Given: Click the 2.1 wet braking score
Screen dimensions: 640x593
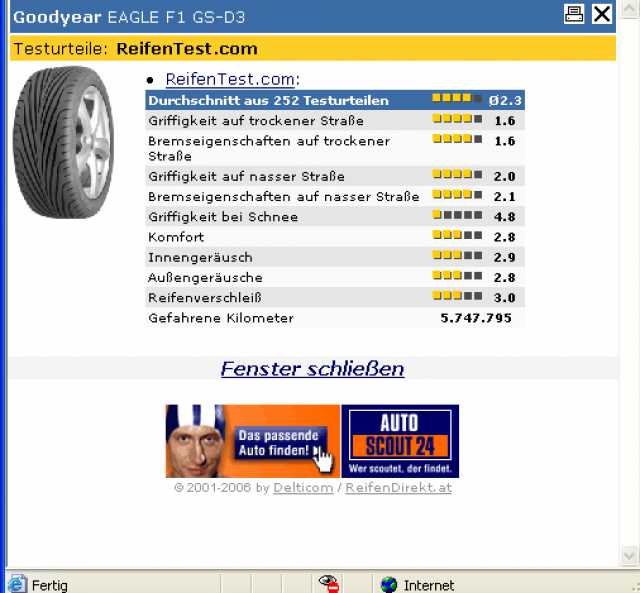Looking at the screenshot, I should pyautogui.click(x=504, y=197).
